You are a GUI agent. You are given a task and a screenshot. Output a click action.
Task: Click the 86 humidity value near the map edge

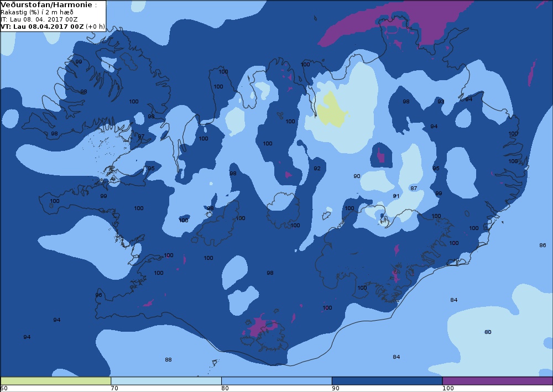[x=542, y=245]
